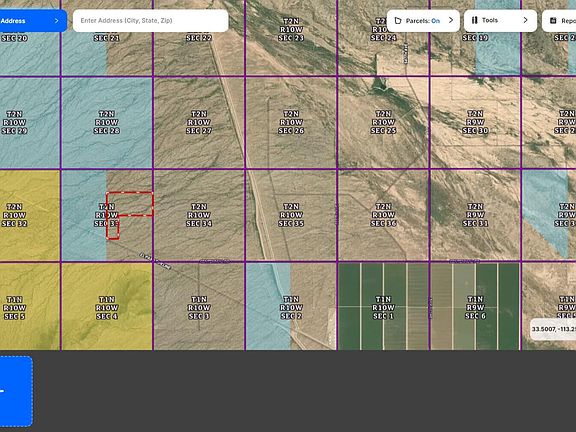576x432 pixels.
Task: Open the Report button
Action: click(x=559, y=21)
